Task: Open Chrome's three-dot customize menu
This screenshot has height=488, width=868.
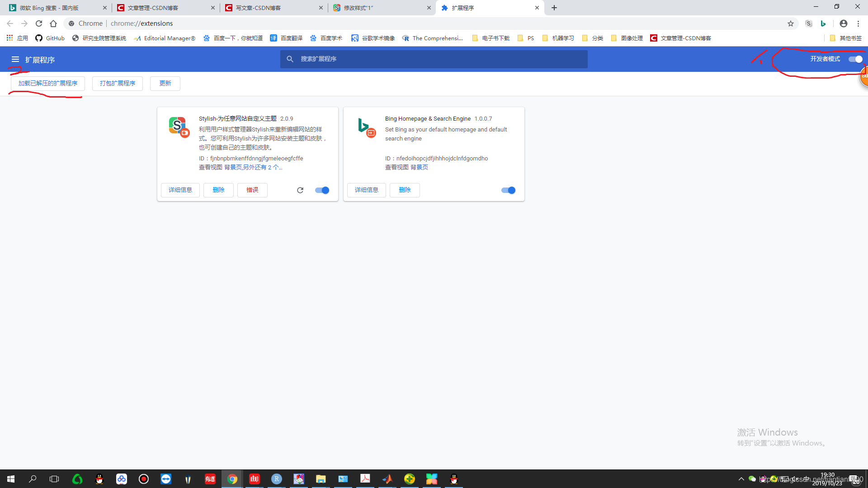Action: (x=858, y=23)
